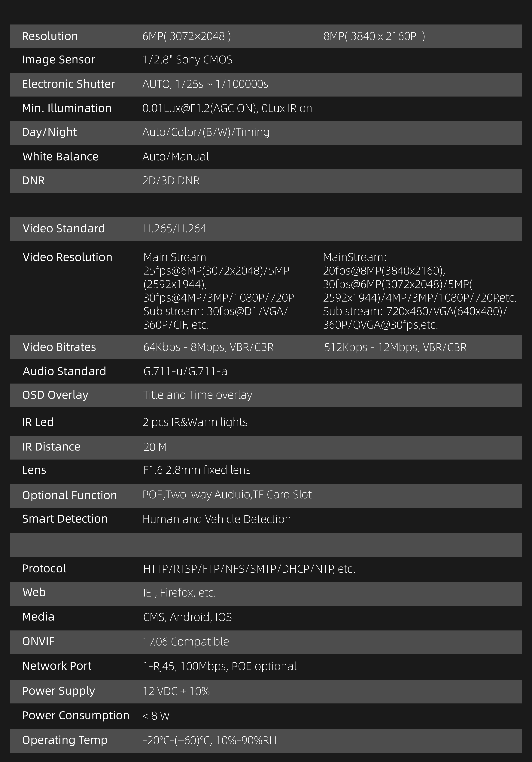Click the Image Sensor label
The image size is (532, 762).
(x=58, y=60)
